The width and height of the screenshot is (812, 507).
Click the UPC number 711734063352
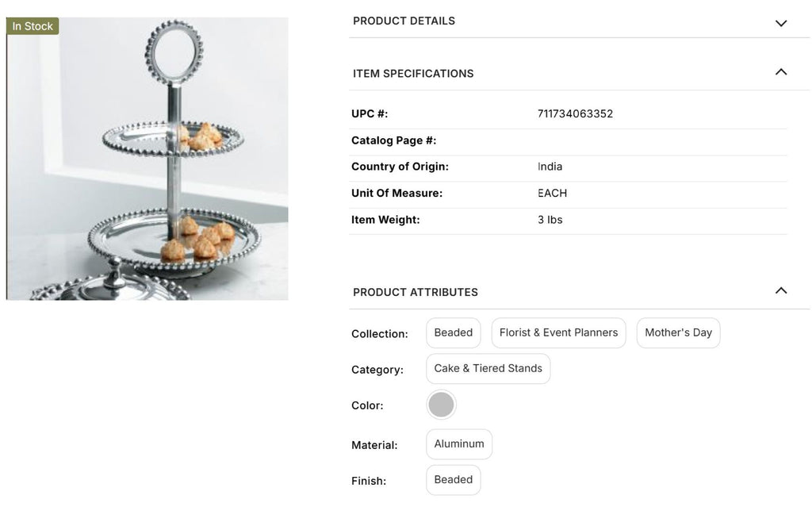[x=575, y=114]
